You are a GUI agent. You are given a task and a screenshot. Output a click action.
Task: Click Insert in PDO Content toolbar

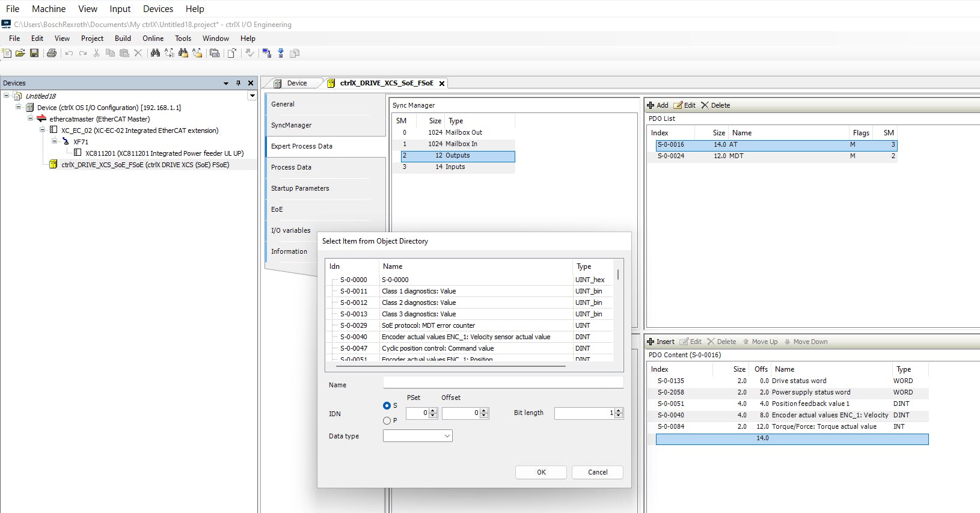[x=660, y=342]
